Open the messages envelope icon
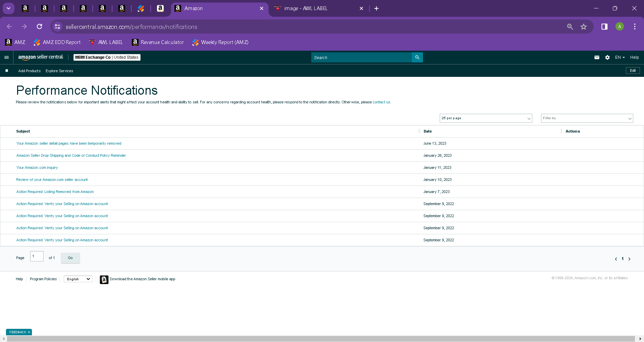The image size is (644, 342). (597, 57)
